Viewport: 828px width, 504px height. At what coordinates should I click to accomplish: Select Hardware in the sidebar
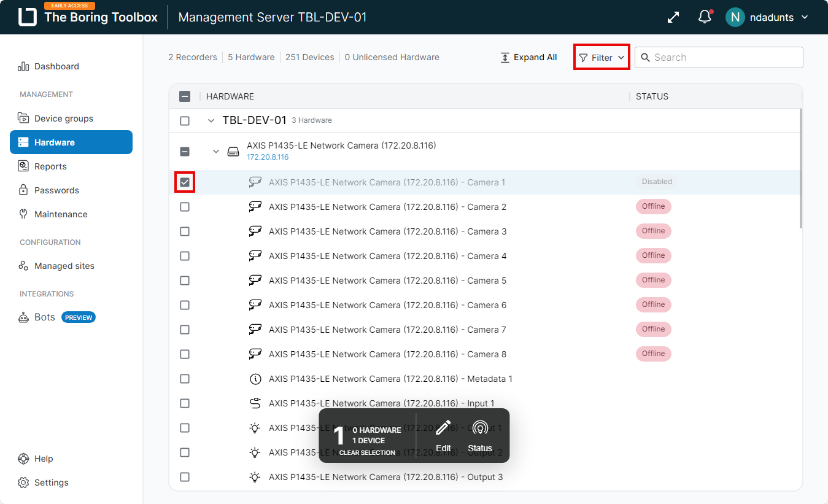71,142
